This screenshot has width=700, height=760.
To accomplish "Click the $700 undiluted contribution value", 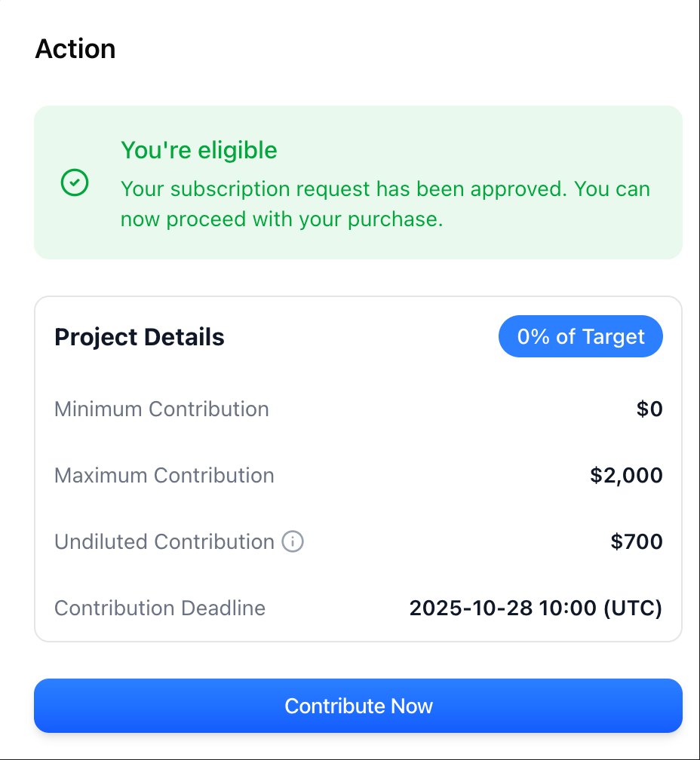I will (636, 541).
